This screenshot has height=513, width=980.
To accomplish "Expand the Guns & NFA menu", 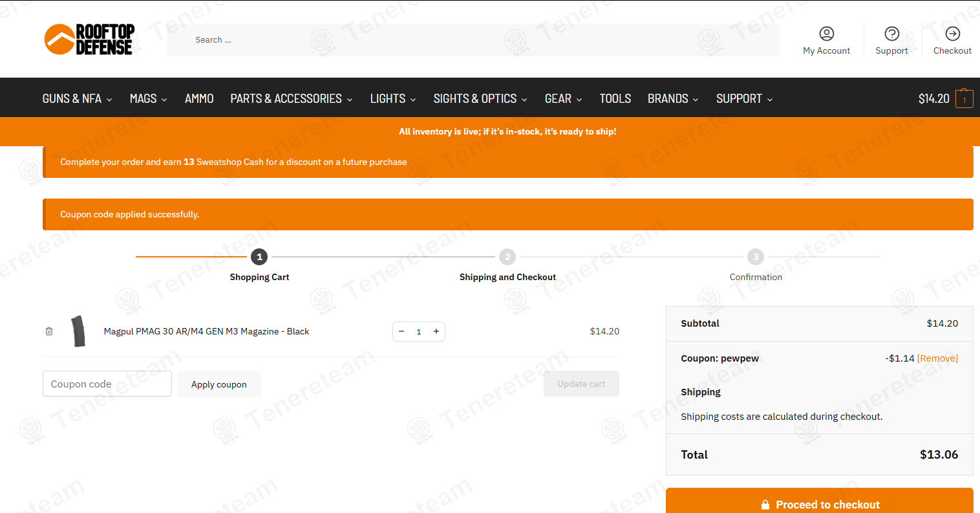I will 77,98.
